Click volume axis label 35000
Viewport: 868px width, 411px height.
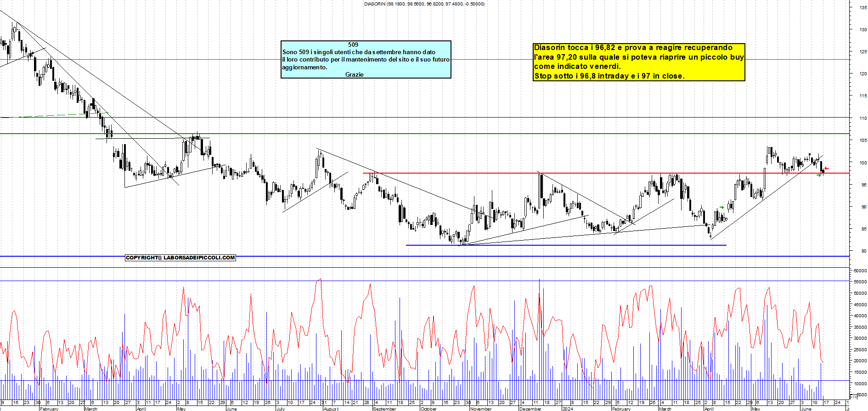861,327
